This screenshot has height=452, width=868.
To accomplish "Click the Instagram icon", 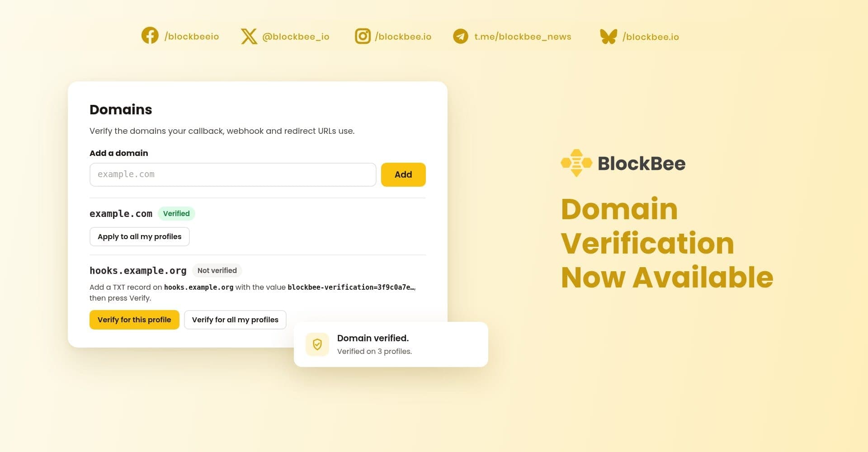I will click(363, 36).
